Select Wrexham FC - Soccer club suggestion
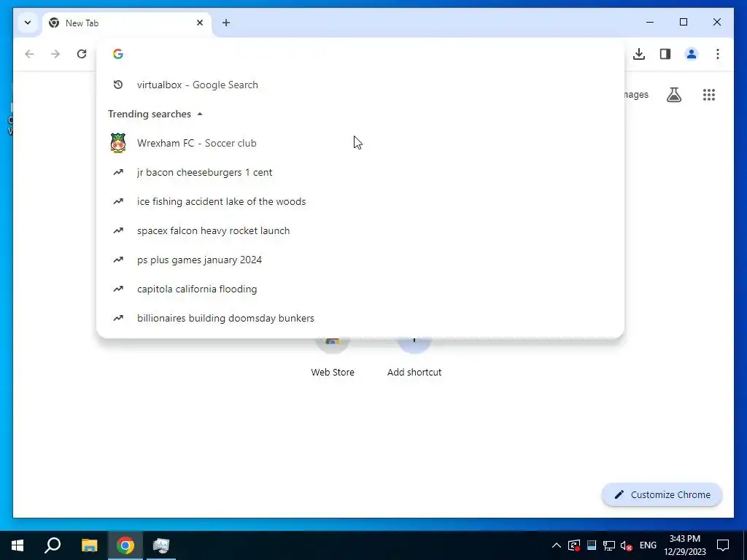The image size is (747, 560). tap(360, 143)
